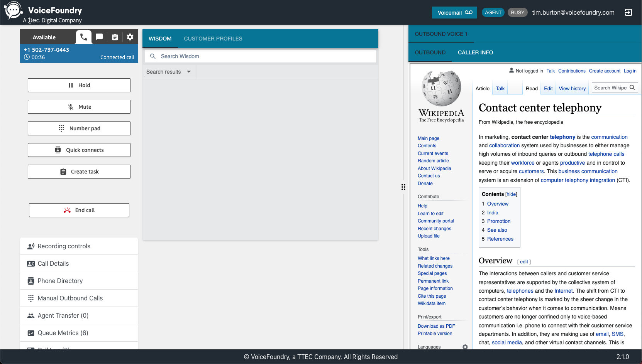Open View history tab
The width and height of the screenshot is (642, 364).
click(572, 88)
